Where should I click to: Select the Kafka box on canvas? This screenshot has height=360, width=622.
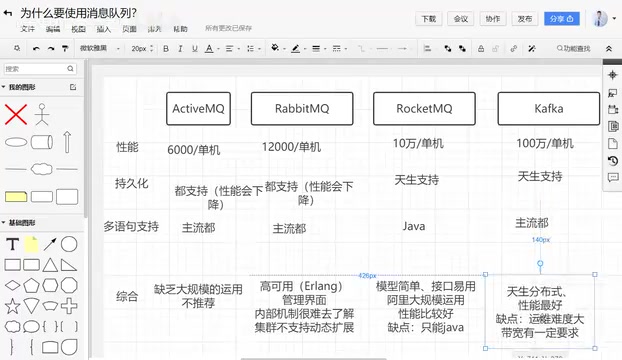tap(549, 109)
